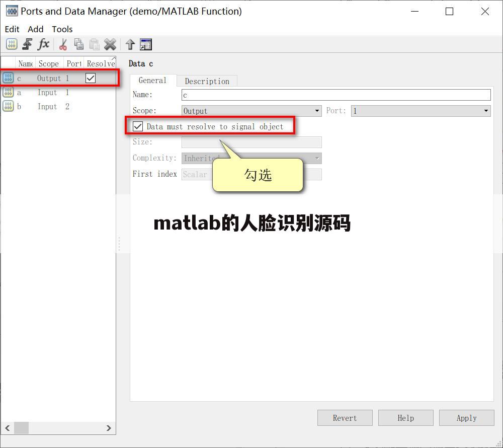Viewport: 503px width, 448px height.
Task: Click the data icon of row c
Action: pyautogui.click(x=8, y=78)
